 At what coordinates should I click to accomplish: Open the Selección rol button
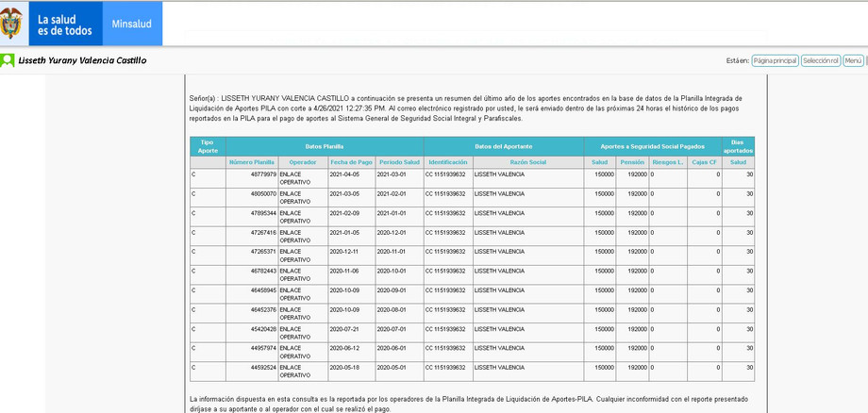(x=820, y=60)
